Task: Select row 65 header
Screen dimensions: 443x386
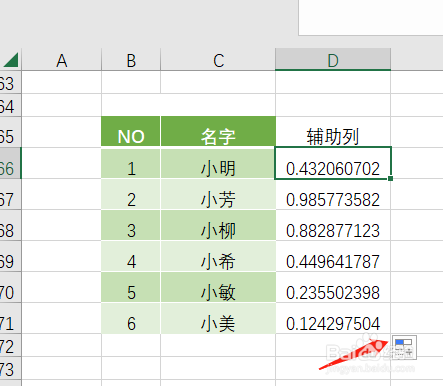Action: tap(10, 132)
